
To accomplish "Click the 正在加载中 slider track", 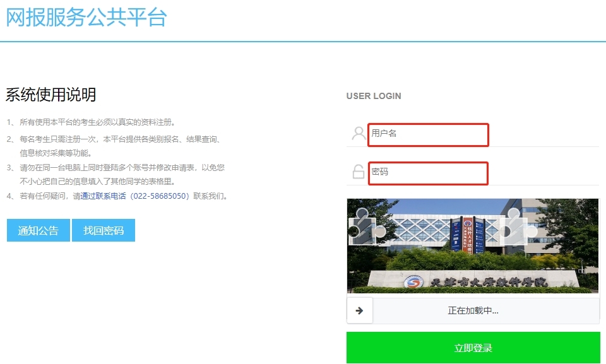I will (x=473, y=310).
